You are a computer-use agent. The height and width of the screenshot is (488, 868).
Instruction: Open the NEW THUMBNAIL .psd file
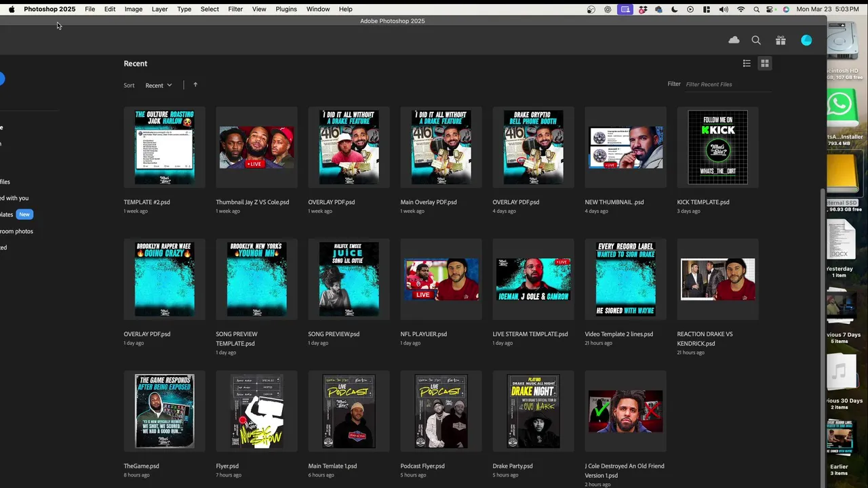(x=625, y=147)
